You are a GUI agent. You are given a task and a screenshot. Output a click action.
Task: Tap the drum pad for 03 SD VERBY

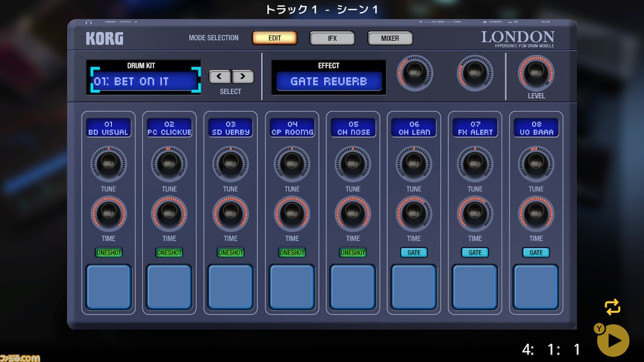(231, 287)
